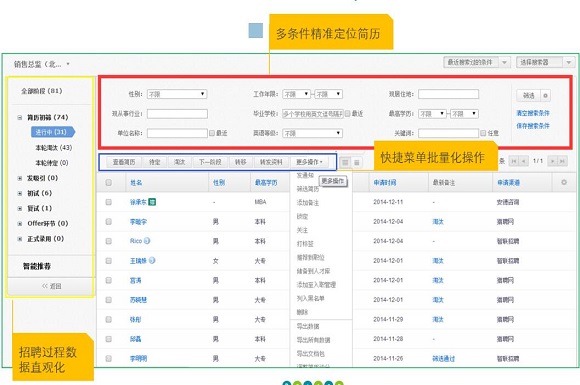Open the 销售总监 position dropdown
Viewport: 580px width, 385px height.
point(41,64)
